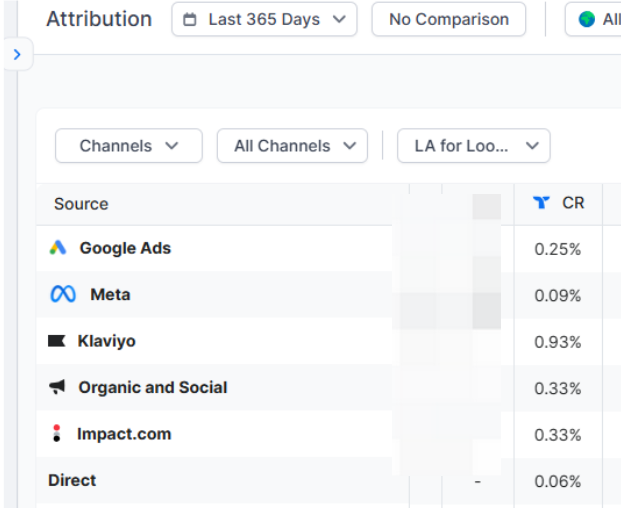Click the Impact.com logo icon

tap(57, 433)
